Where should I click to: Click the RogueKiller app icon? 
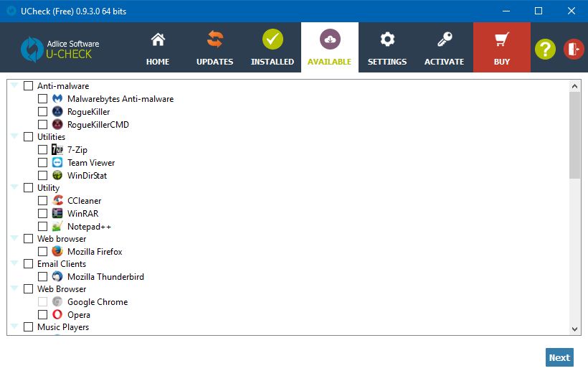point(57,111)
